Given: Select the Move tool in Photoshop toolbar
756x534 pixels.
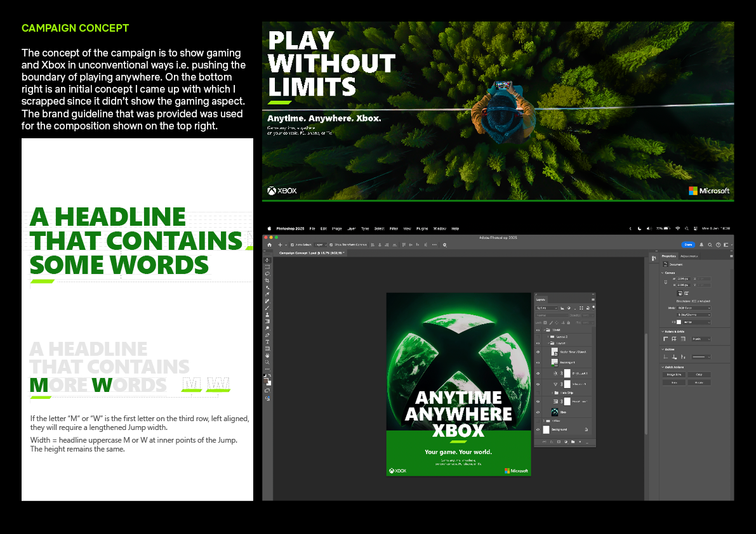Looking at the screenshot, I should pos(267,260).
